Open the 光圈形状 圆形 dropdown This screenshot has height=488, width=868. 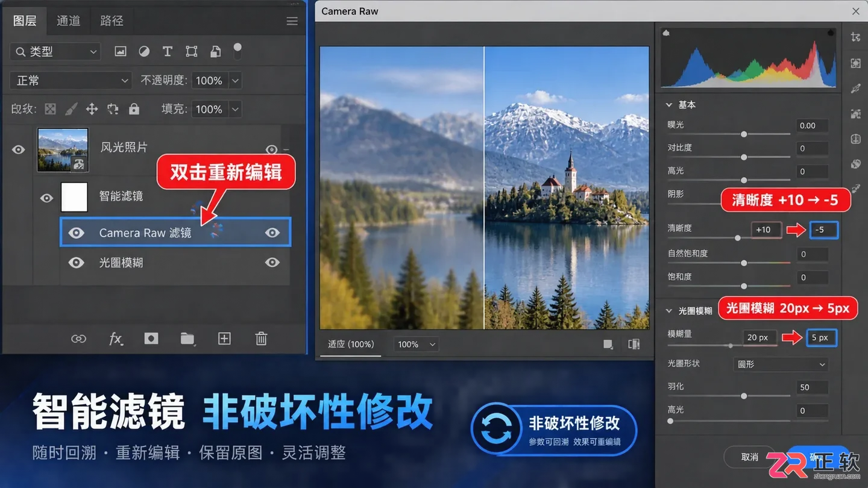(781, 364)
